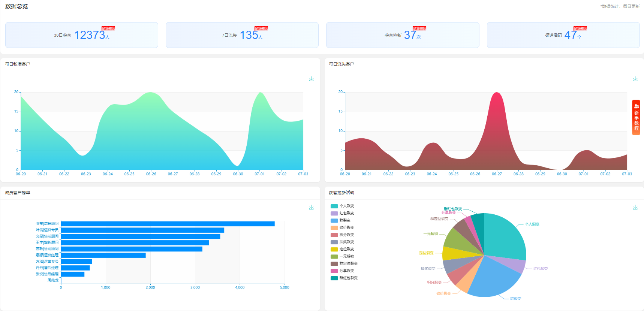Click the 企业微信 badge on 获客拉新 card
The height and width of the screenshot is (311, 644).
tap(419, 28)
